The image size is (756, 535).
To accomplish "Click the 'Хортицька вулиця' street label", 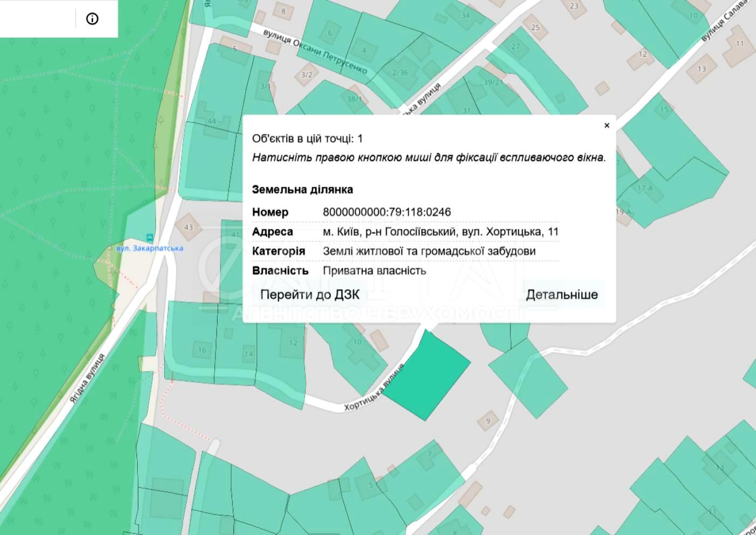I will pyautogui.click(x=374, y=389).
